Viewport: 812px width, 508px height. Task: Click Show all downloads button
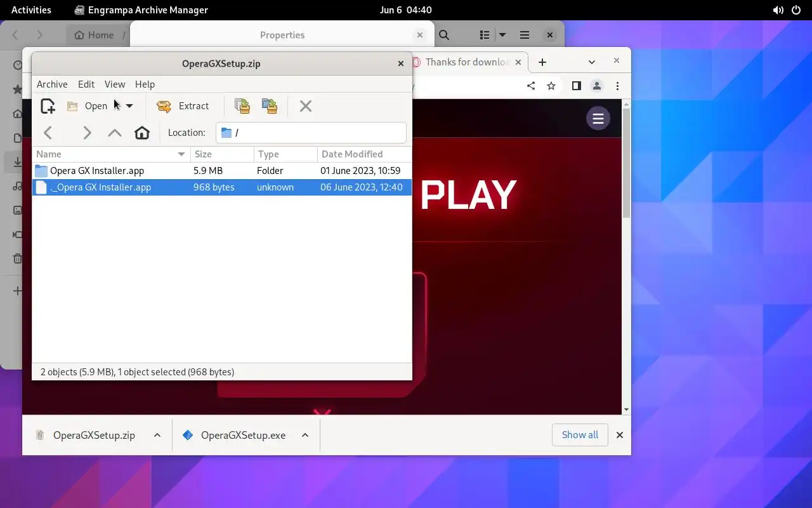tap(580, 435)
